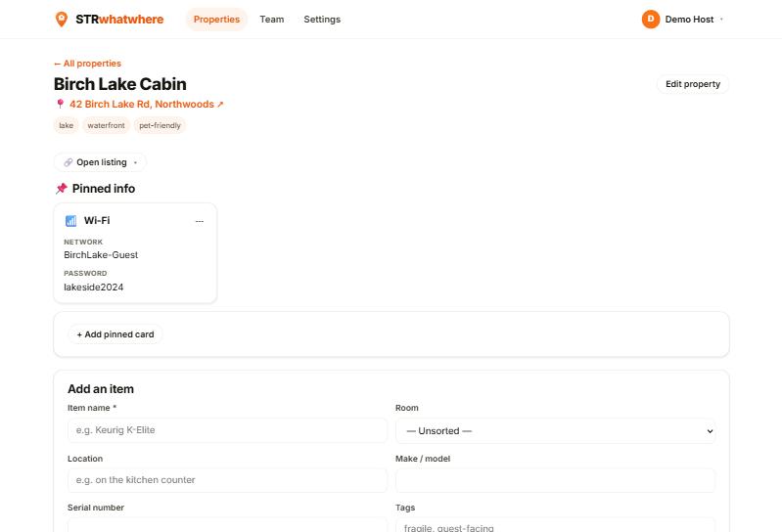Click the lakeside2024 password value
Image resolution: width=782 pixels, height=532 pixels.
93,287
